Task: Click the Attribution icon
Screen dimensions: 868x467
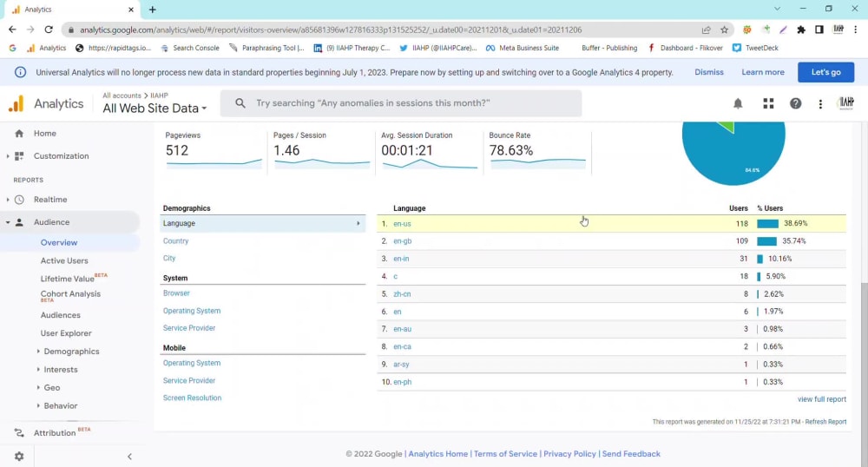Action: 19,432
